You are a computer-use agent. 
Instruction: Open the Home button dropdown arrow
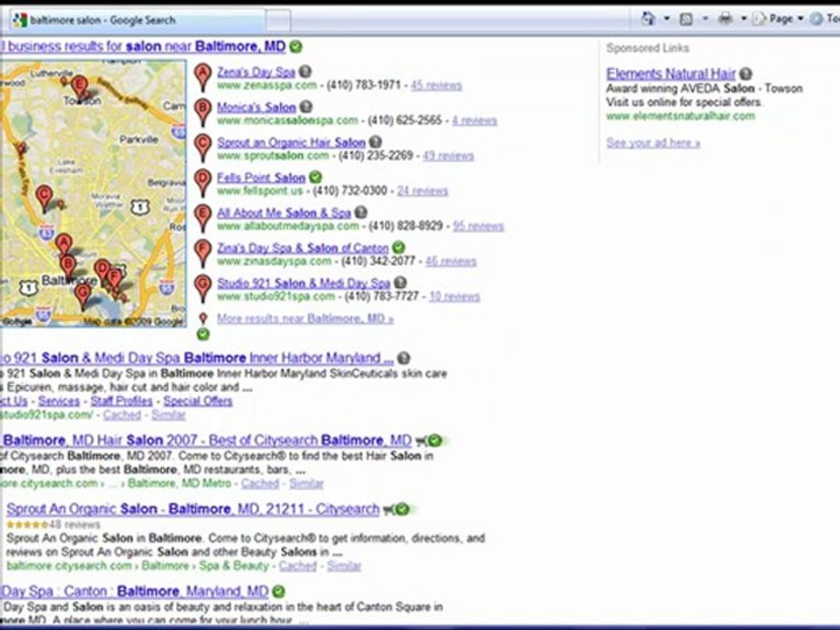click(x=667, y=19)
